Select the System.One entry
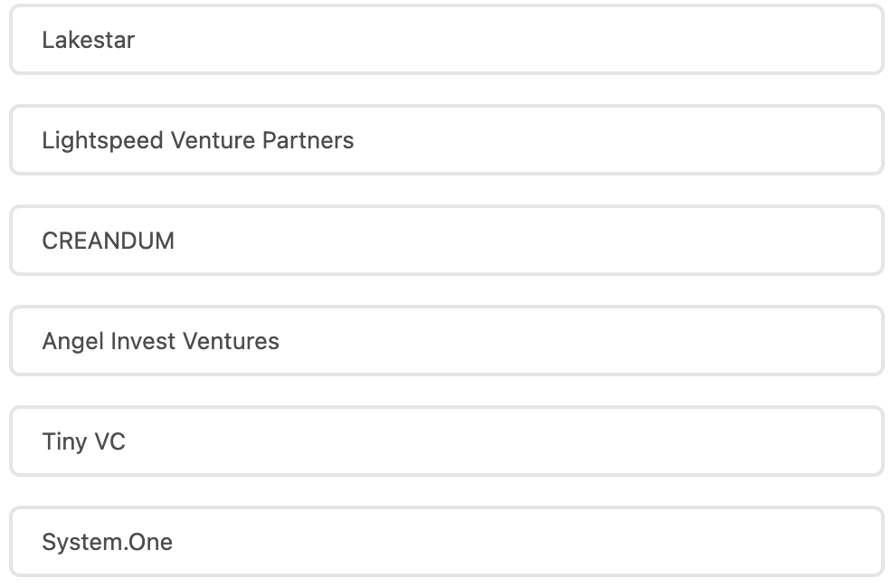Image resolution: width=892 pixels, height=588 pixels. (446, 542)
